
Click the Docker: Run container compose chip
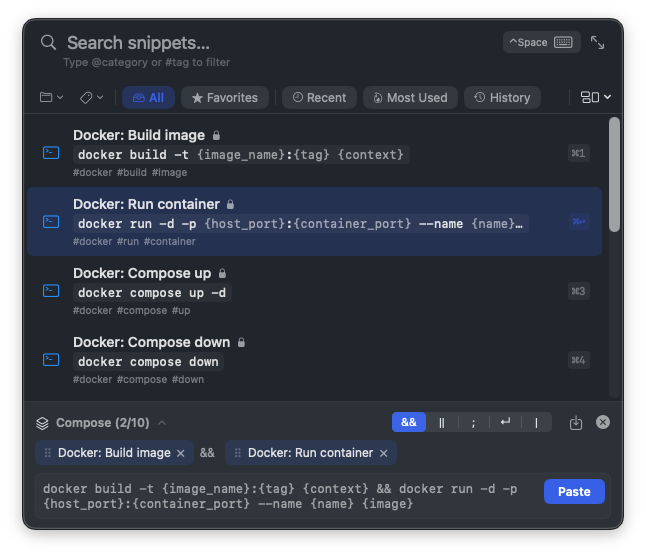point(311,453)
